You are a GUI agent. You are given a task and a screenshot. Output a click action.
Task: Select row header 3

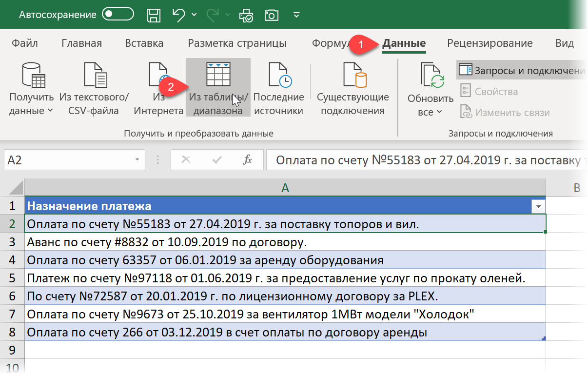pos(13,242)
